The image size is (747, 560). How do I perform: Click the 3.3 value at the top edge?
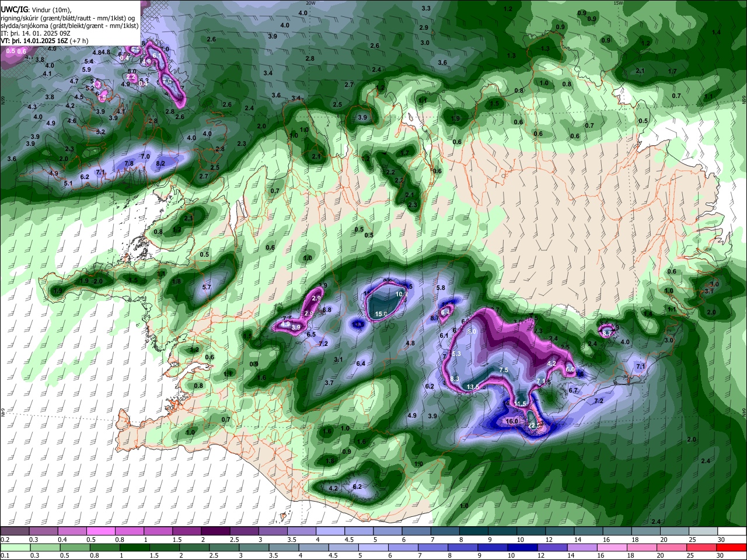tap(426, 8)
